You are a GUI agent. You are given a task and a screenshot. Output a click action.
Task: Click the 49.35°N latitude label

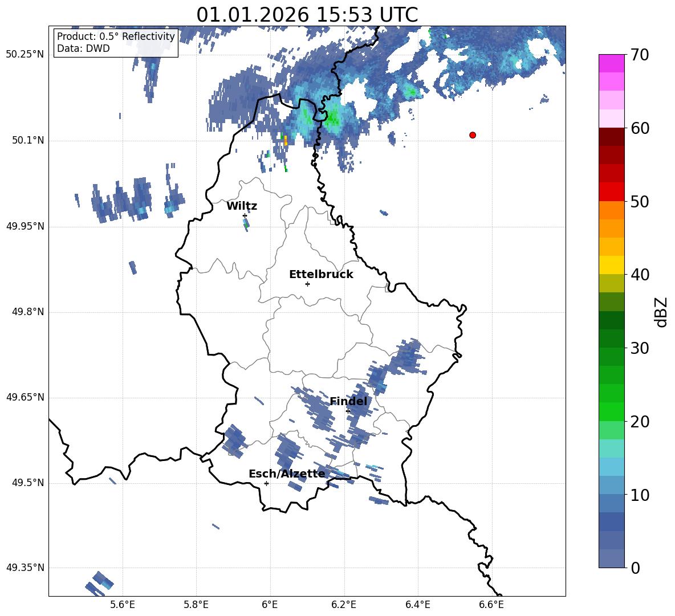pos(25,568)
